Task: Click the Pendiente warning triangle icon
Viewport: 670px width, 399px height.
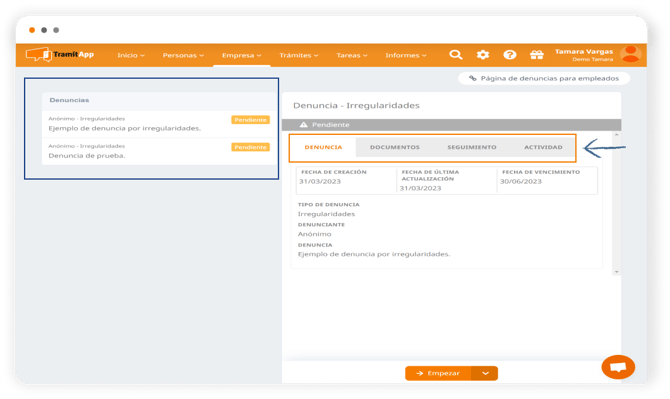Action: (x=303, y=125)
